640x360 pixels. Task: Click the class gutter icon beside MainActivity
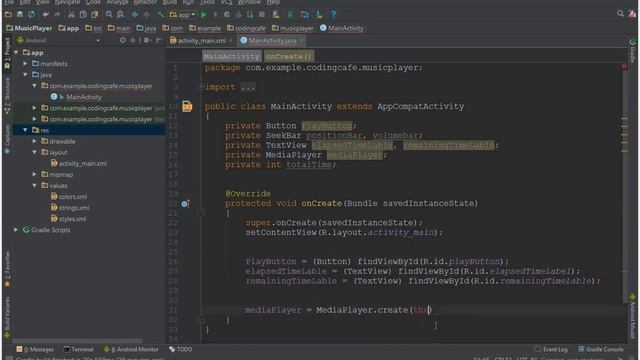(x=187, y=107)
